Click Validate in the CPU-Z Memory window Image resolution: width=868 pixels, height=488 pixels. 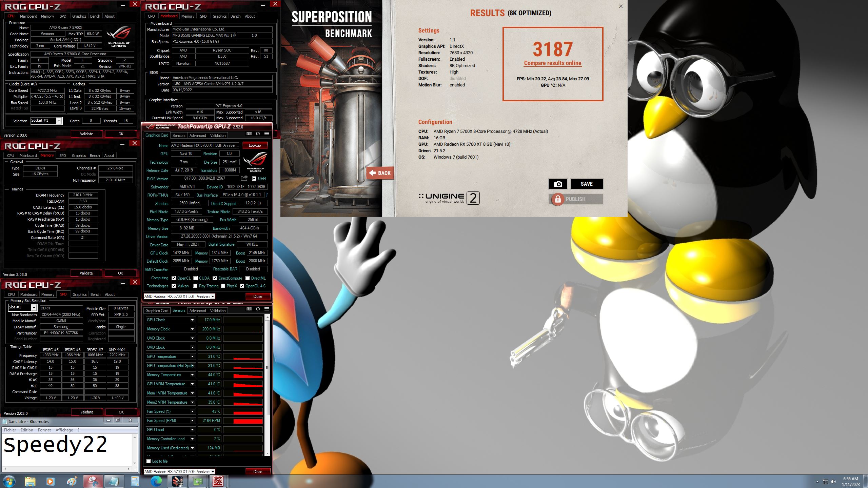click(x=86, y=273)
